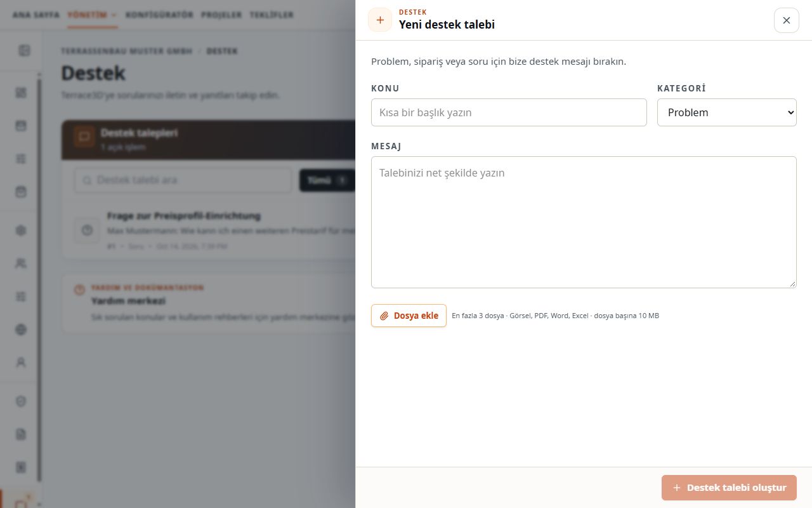This screenshot has height=508, width=812.
Task: Click the gear settings icon in the sidebar
Action: click(x=21, y=231)
